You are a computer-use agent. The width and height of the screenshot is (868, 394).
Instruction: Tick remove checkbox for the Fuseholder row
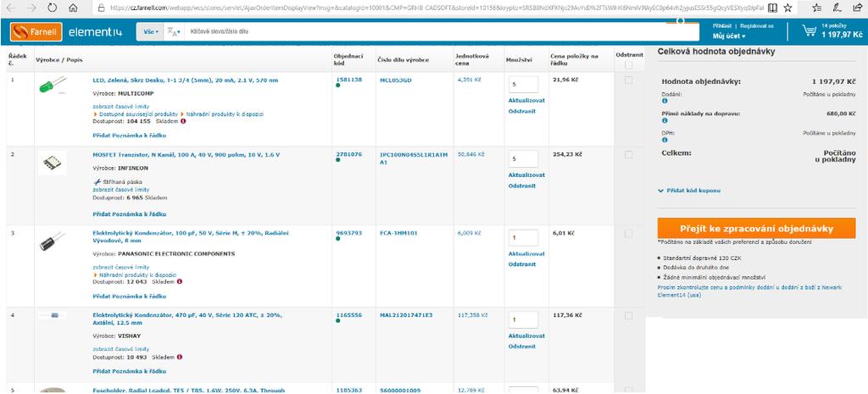tap(628, 391)
